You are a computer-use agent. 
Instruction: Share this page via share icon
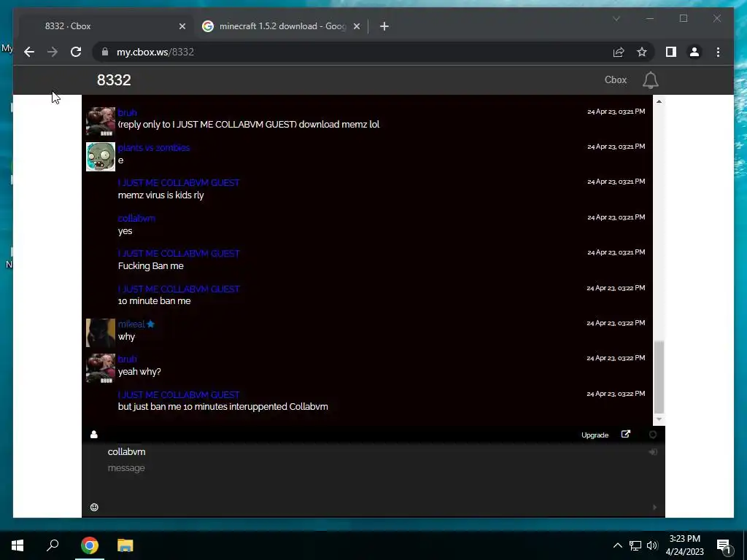pos(619,52)
